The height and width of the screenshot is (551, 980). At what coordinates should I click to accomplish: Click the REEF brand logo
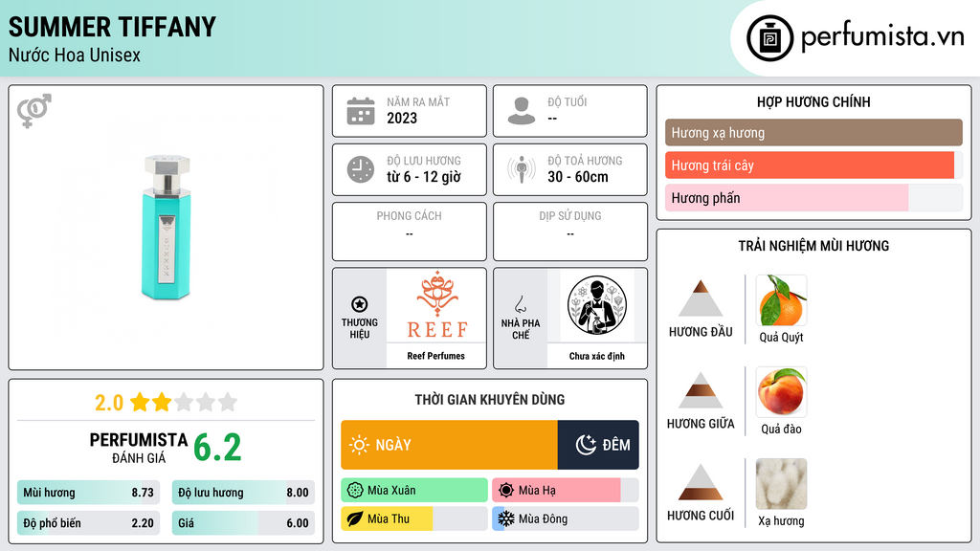click(x=436, y=305)
